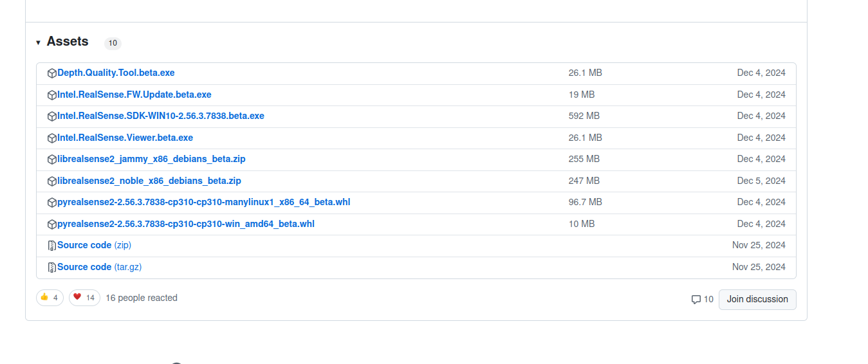868x364 pixels.
Task: Download Source code (zip)
Action: [94, 245]
